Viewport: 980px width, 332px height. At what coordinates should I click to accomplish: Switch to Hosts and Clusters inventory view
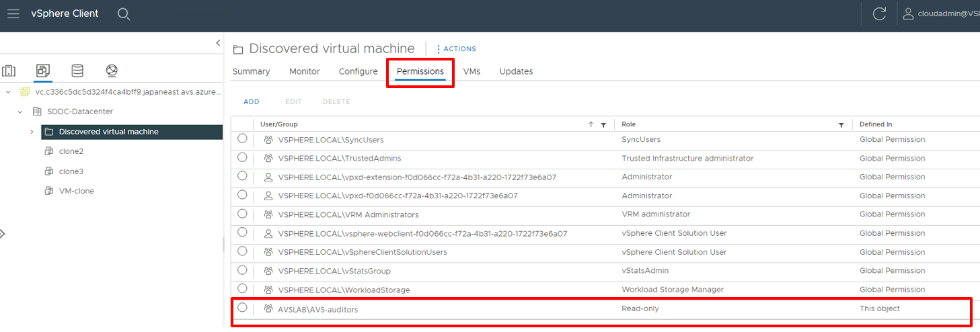pyautogui.click(x=9, y=71)
